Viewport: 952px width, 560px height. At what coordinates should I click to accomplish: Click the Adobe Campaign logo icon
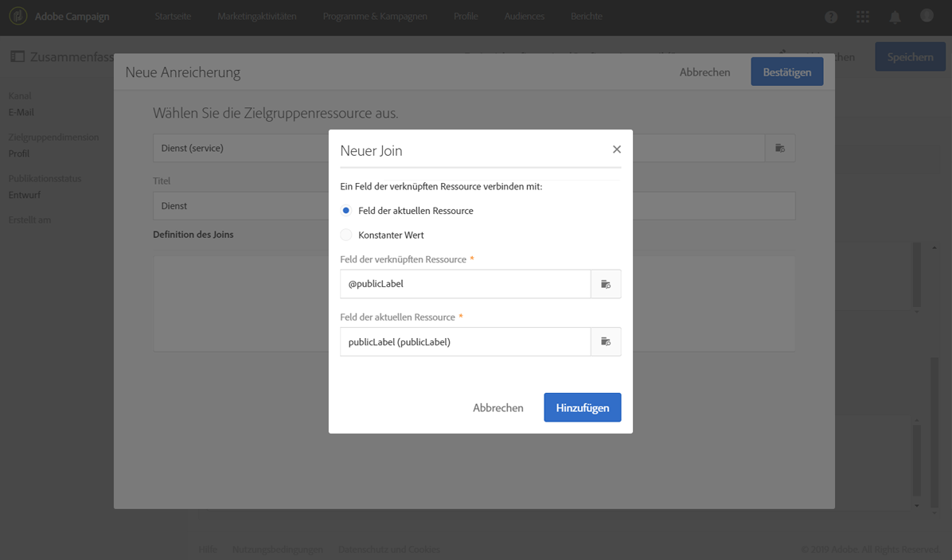pyautogui.click(x=18, y=17)
